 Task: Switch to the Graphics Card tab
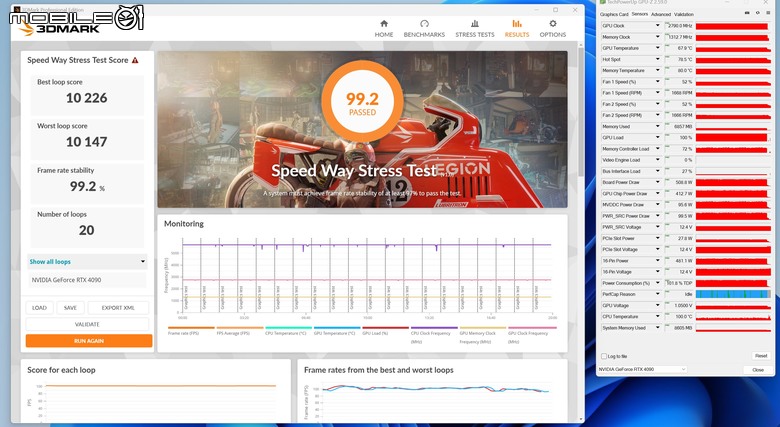coord(614,14)
